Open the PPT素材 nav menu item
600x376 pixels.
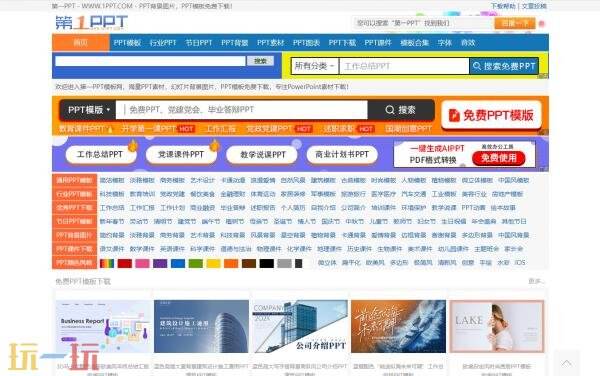click(271, 43)
